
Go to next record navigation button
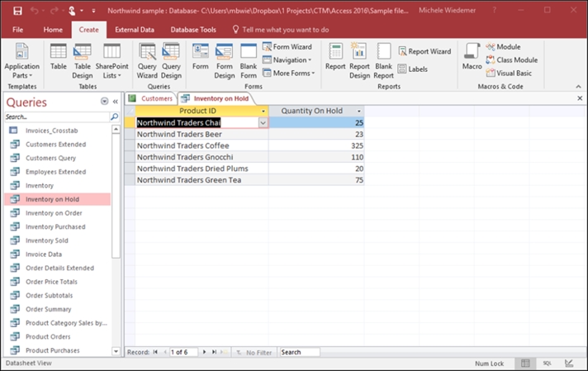pyautogui.click(x=204, y=352)
